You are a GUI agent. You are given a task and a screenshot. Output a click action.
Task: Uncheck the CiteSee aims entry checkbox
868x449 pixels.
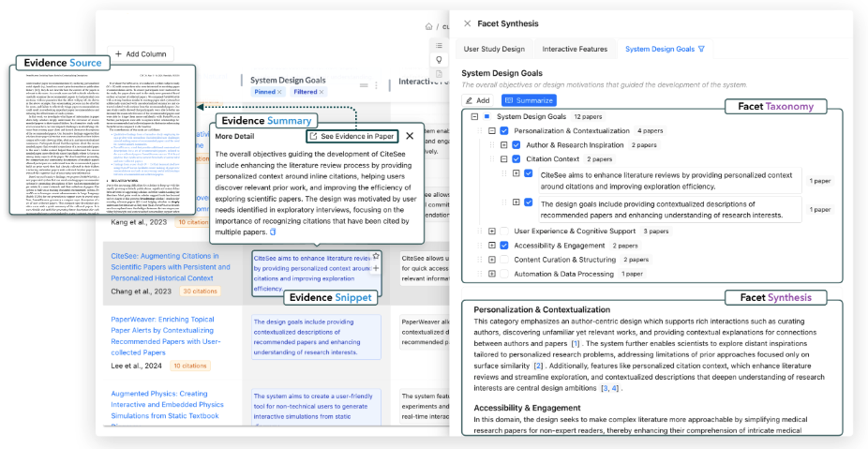(x=528, y=173)
